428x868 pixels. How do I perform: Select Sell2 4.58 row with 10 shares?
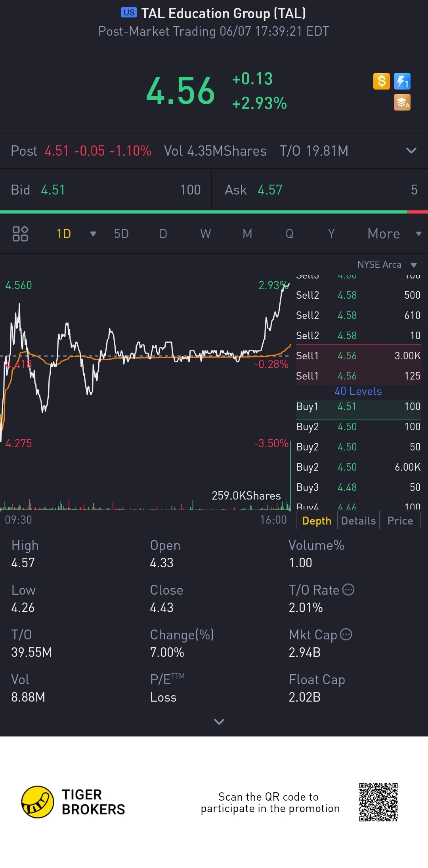tap(358, 336)
